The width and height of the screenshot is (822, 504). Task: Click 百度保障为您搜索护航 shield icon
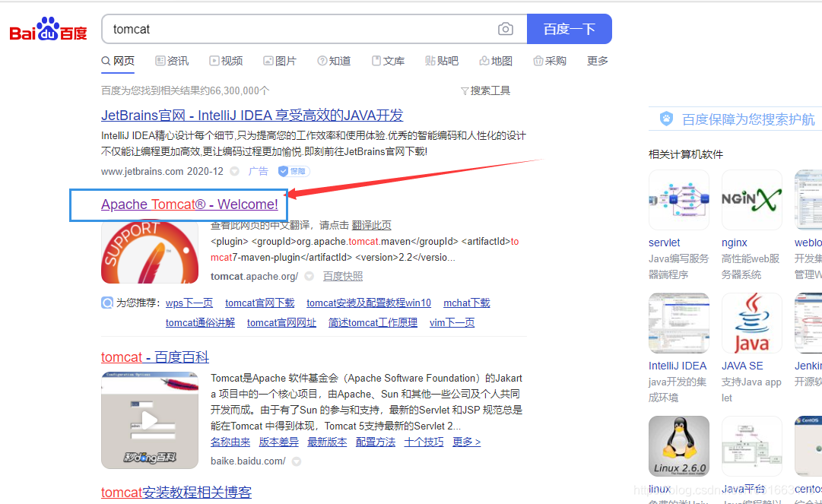tap(666, 119)
